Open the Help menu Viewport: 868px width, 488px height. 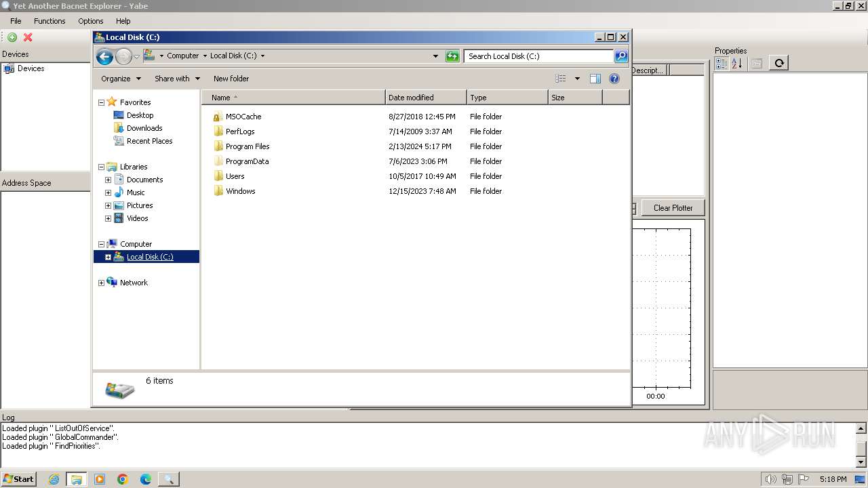pyautogui.click(x=123, y=21)
